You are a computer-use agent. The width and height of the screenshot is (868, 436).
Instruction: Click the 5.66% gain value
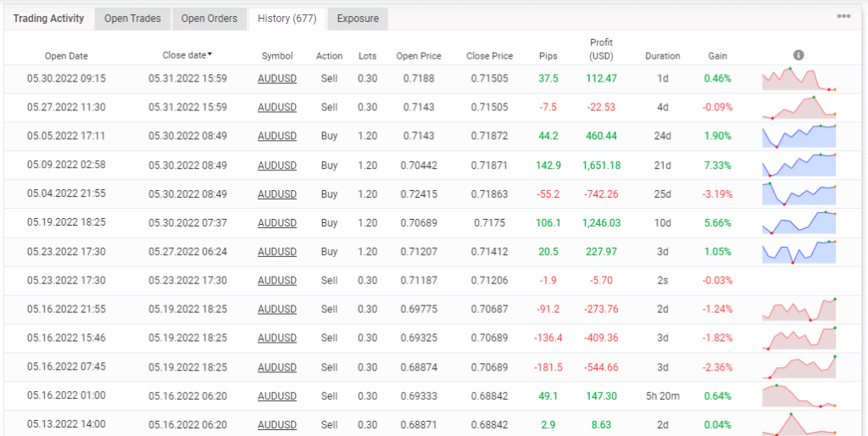[717, 223]
